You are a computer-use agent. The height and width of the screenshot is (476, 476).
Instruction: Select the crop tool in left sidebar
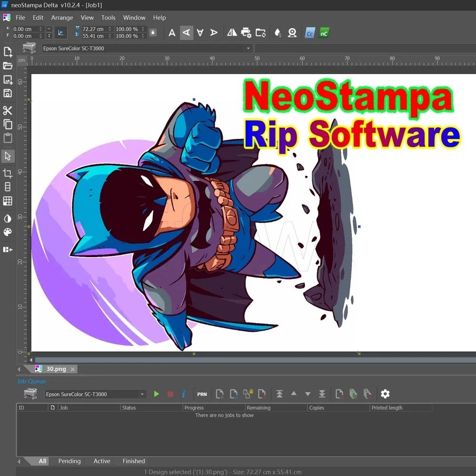click(x=8, y=173)
